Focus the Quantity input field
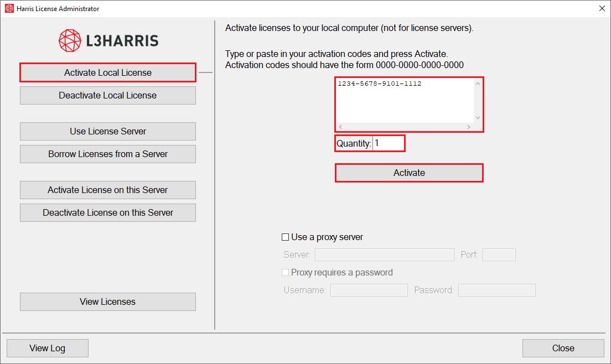 388,143
